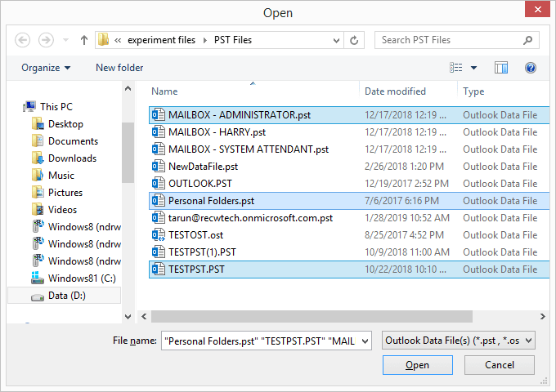556x392 pixels.
Task: Select the file name OUTLOOK.PST
Action: point(200,184)
